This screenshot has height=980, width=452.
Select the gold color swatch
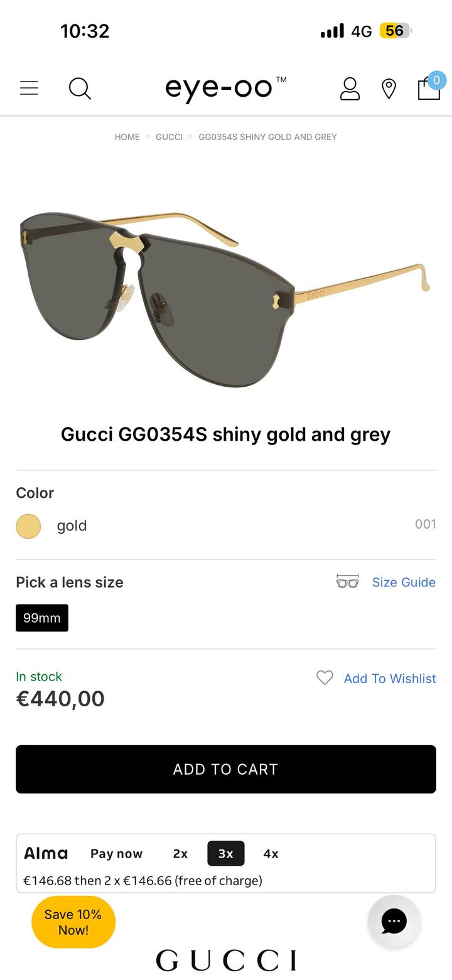tap(28, 526)
